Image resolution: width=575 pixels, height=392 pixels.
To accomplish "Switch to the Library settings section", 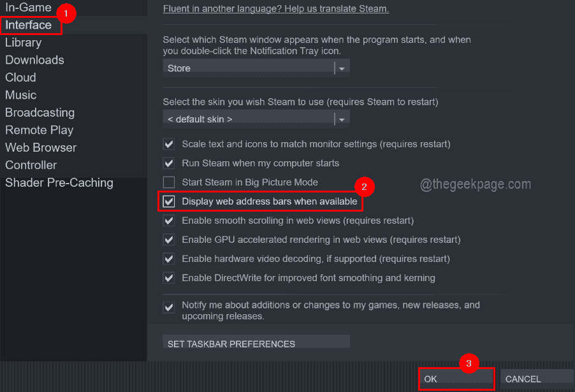I will coord(23,42).
